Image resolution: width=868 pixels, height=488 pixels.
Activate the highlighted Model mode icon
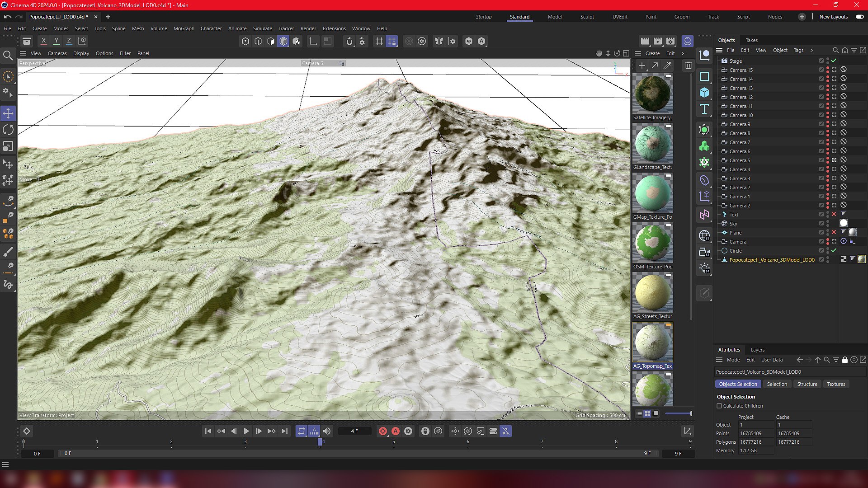pos(283,41)
